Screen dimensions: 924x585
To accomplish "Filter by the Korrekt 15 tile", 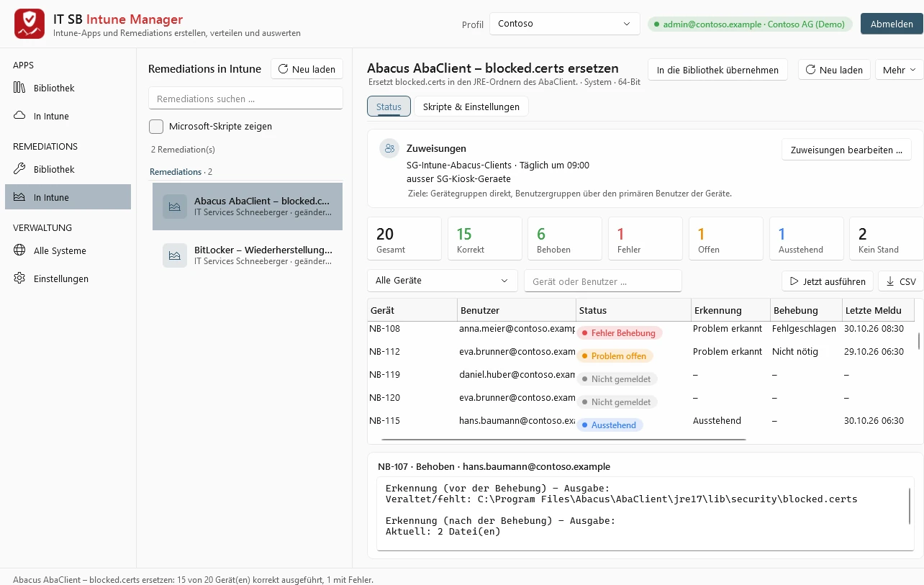I will pyautogui.click(x=485, y=239).
